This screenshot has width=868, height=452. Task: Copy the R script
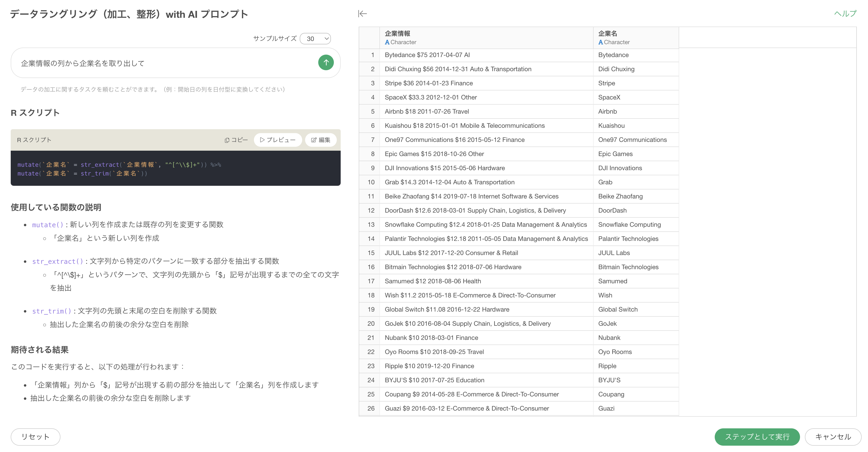click(236, 140)
